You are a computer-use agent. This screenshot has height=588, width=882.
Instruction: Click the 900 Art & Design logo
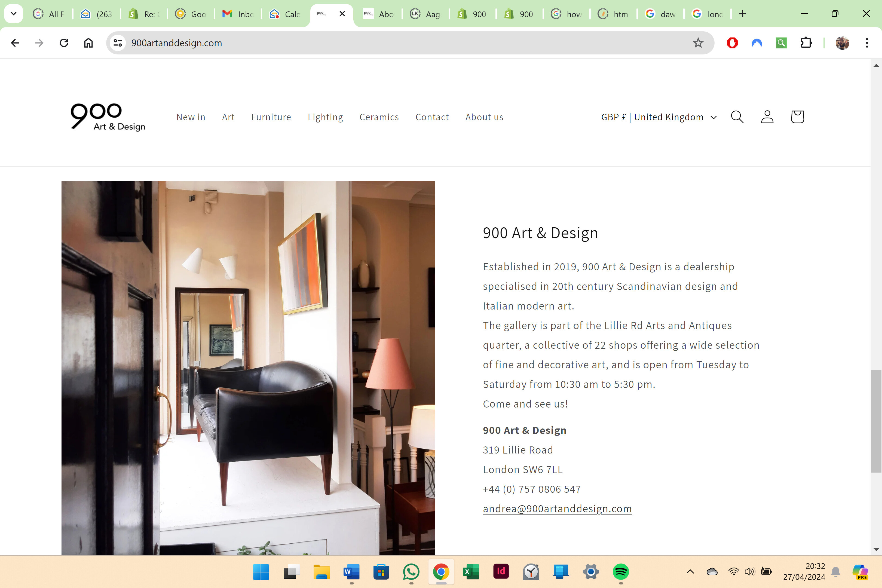click(108, 117)
